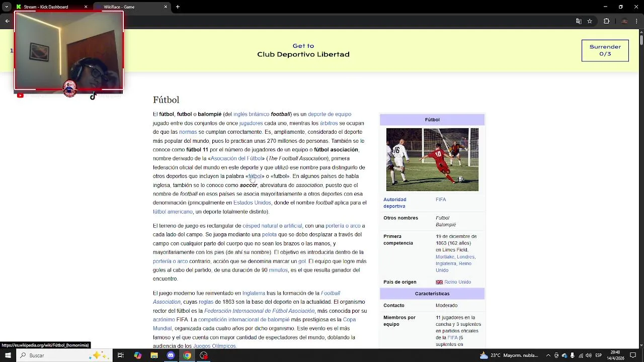Close the WikiRace - Game tab
The height and width of the screenshot is (362, 644).
(166, 7)
